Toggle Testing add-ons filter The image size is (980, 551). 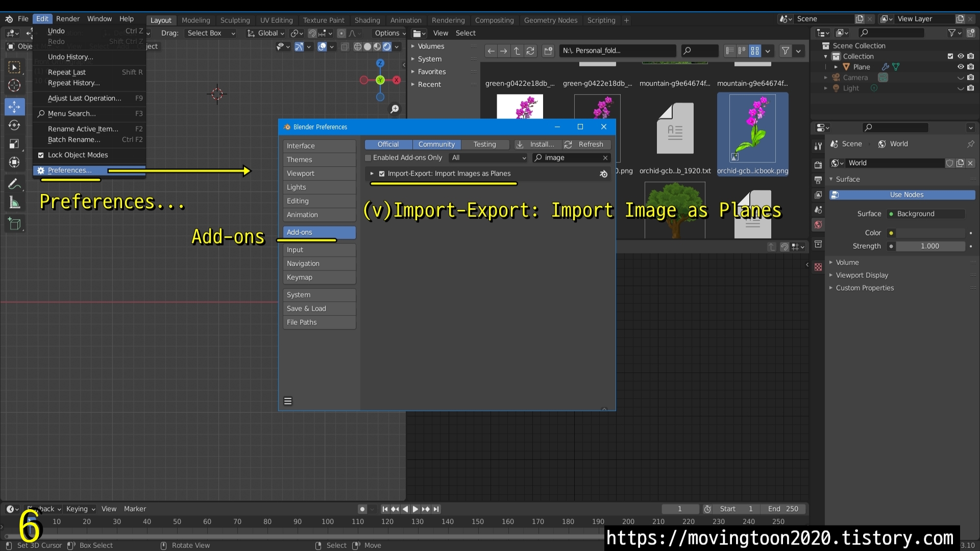click(x=485, y=144)
